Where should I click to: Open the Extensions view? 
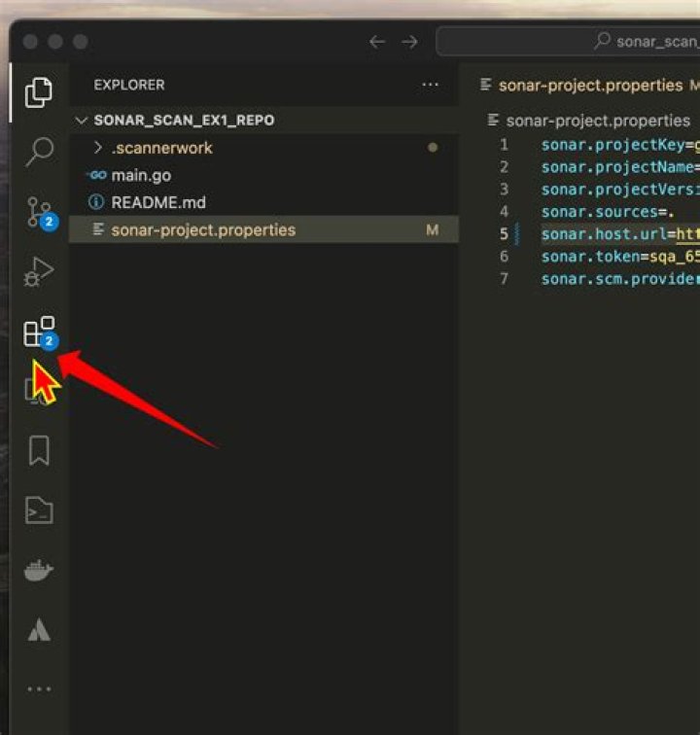point(39,332)
